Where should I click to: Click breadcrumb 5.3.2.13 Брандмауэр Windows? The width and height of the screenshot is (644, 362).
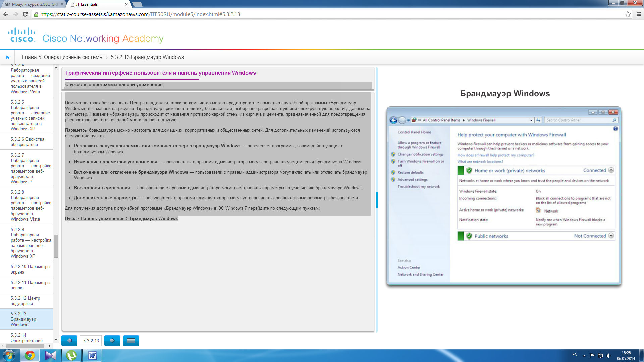pos(147,57)
